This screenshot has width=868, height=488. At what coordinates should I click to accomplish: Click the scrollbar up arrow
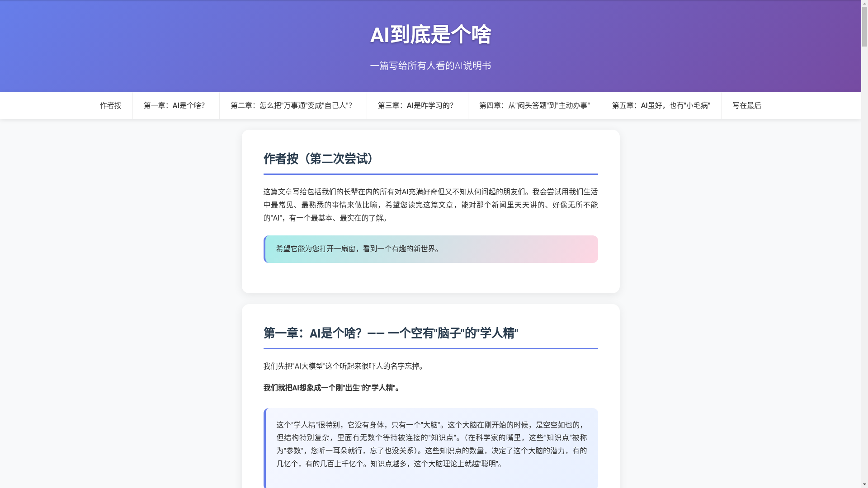pos(864,3)
